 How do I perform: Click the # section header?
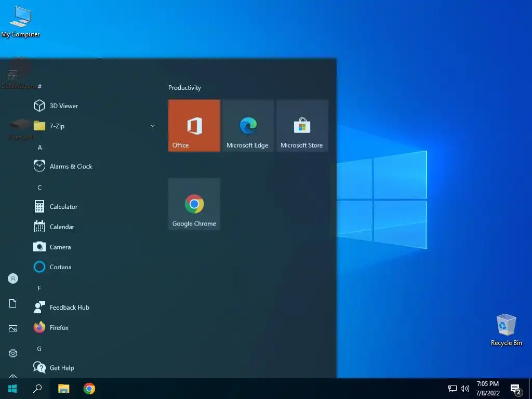[39, 87]
